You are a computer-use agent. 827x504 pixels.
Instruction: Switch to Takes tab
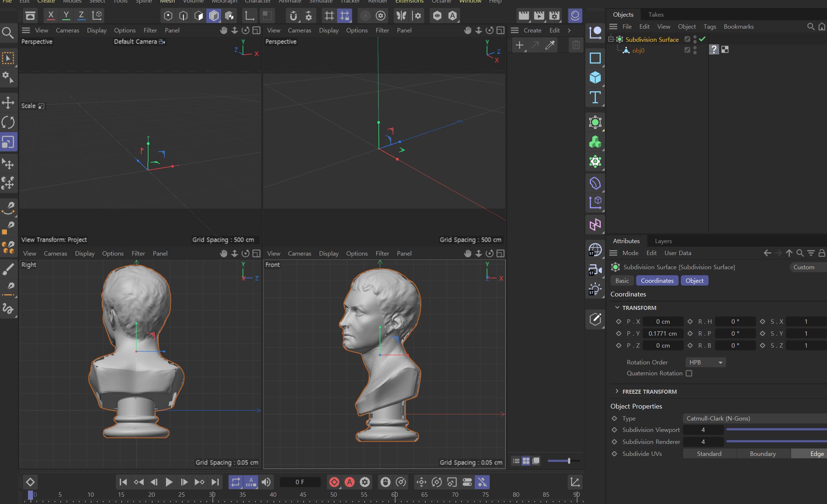tap(656, 15)
